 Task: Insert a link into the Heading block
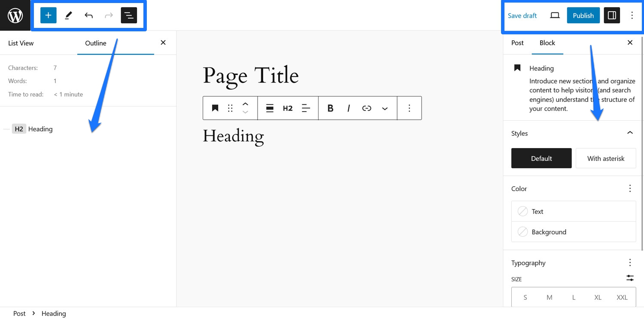367,108
